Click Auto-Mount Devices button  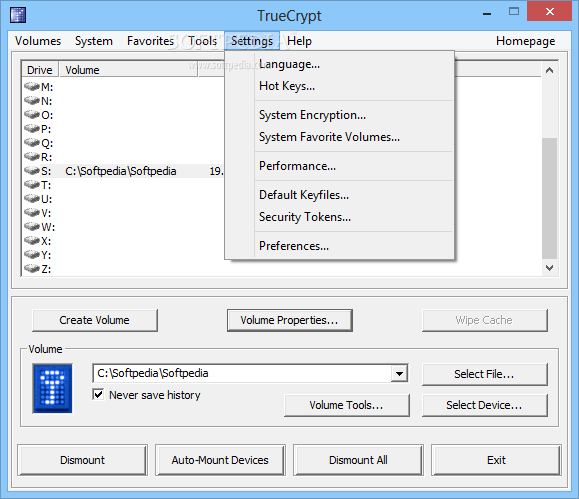click(220, 460)
